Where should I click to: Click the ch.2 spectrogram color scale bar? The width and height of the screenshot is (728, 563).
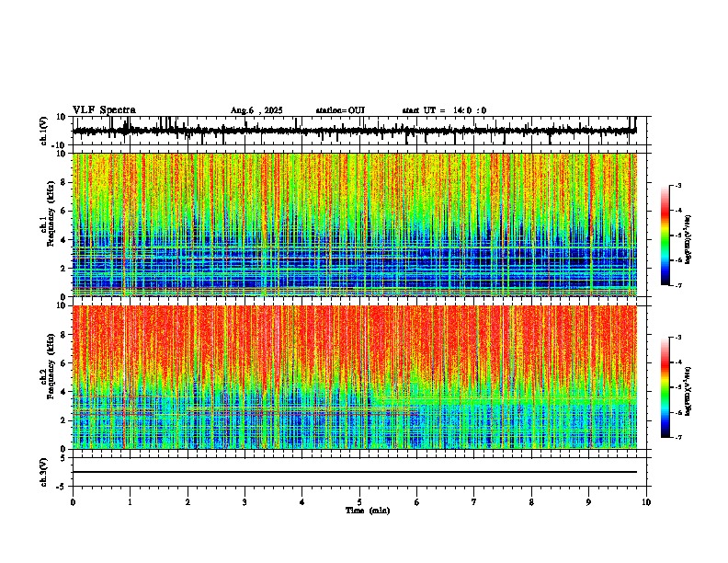pos(665,387)
